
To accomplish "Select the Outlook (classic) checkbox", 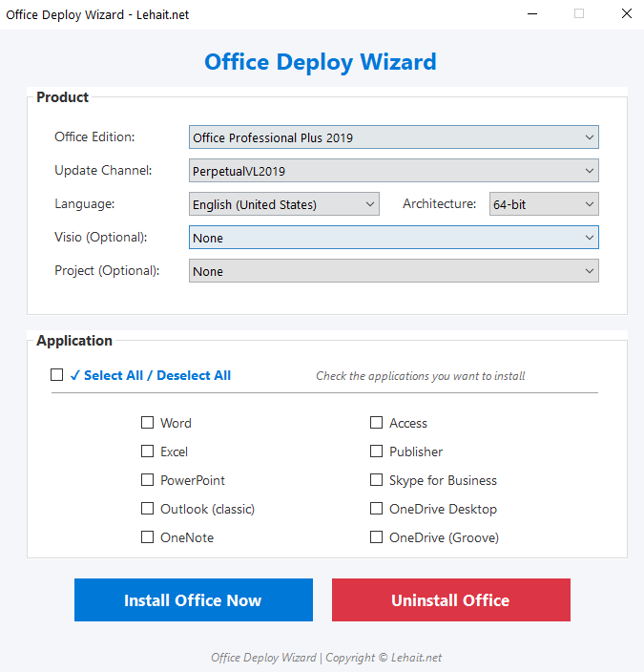I will (147, 509).
